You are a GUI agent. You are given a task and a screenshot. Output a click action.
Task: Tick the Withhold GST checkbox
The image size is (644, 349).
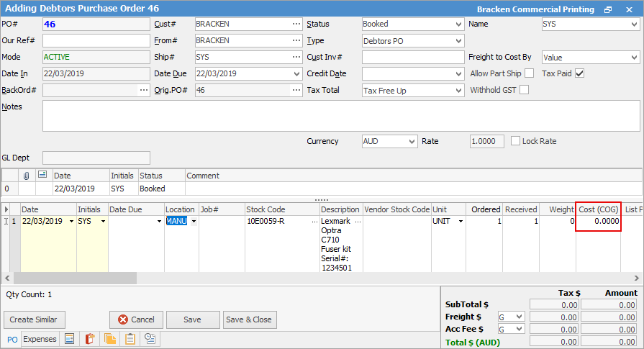(524, 90)
